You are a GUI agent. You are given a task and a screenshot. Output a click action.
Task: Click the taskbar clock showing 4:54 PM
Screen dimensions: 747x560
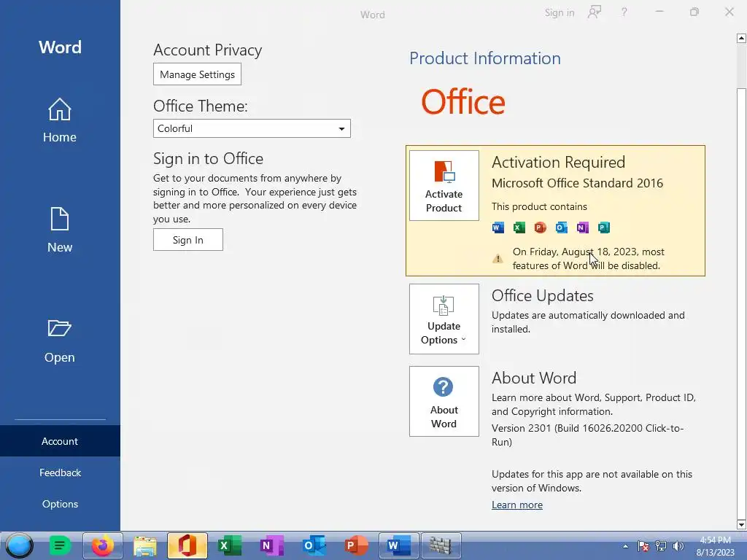click(715, 546)
